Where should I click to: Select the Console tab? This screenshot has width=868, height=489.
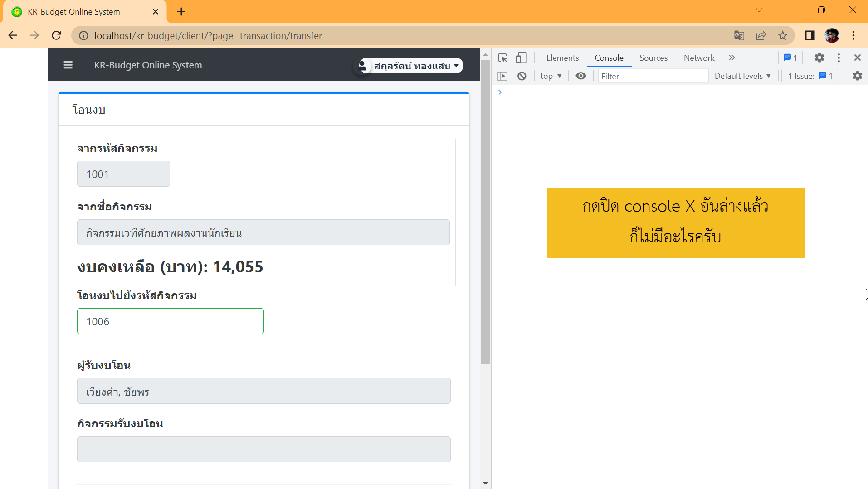[x=609, y=58]
